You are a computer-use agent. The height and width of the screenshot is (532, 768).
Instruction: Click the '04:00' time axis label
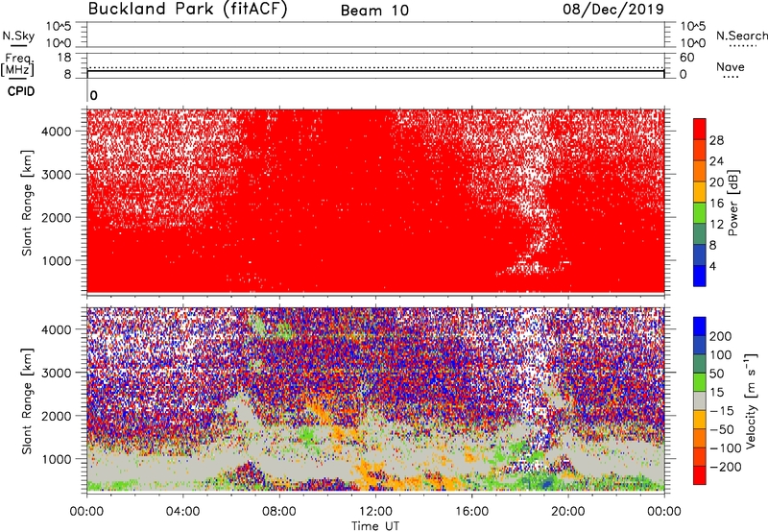[183, 512]
